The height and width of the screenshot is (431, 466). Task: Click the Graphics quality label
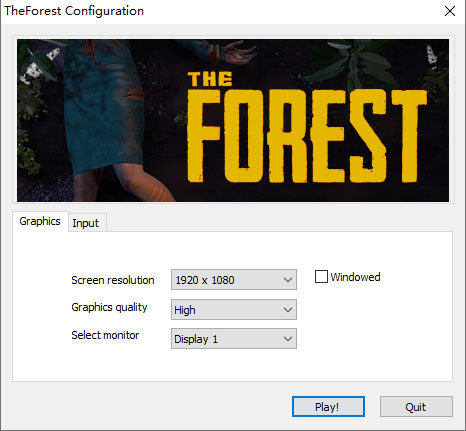pos(109,307)
